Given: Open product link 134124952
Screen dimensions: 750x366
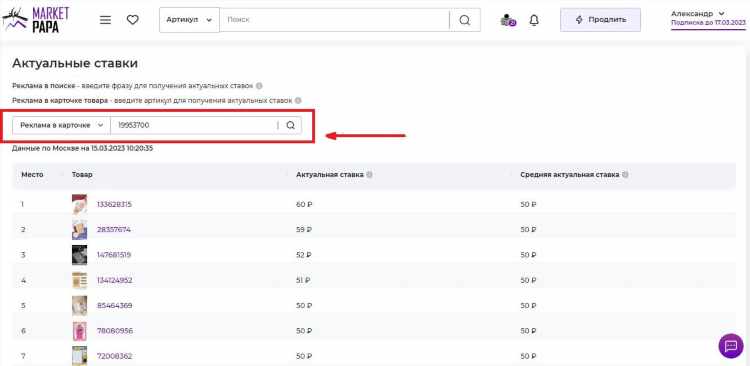Looking at the screenshot, I should click(x=115, y=280).
